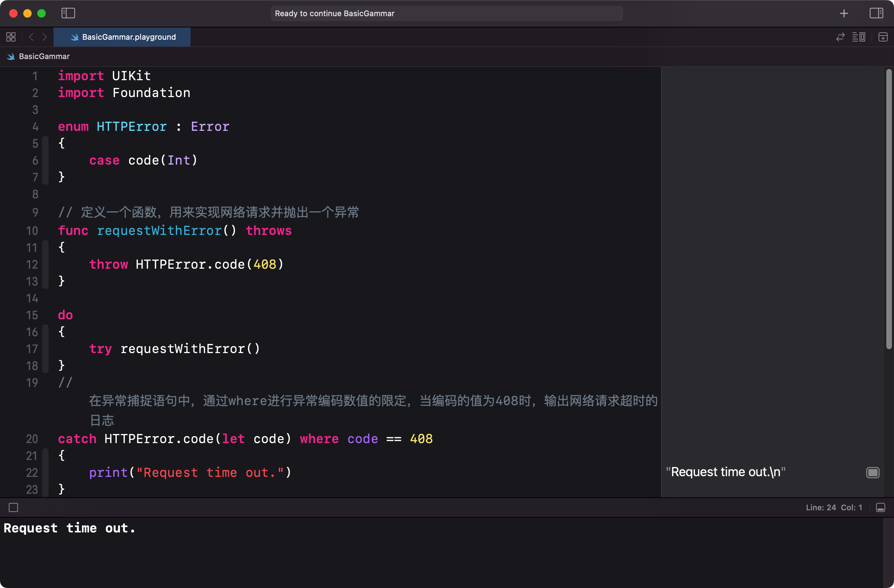Click the 'catch' keyword on line 20

(77, 439)
